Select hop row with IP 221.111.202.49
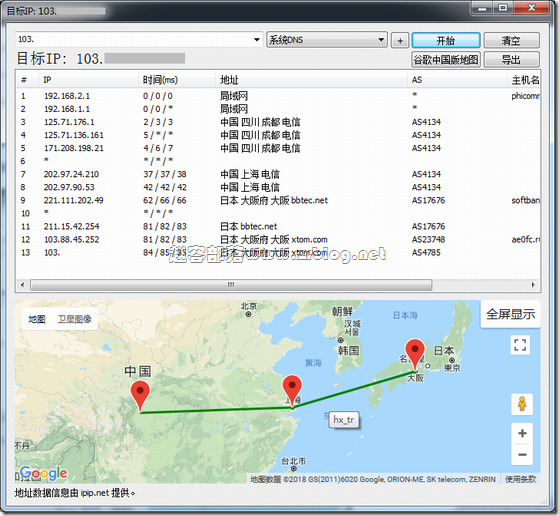Viewport: 559px width, 516px height. (278, 200)
